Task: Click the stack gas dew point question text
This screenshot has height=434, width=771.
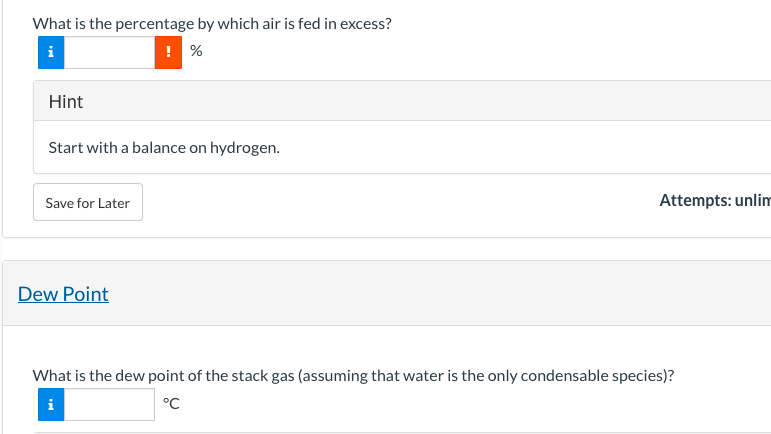Action: point(353,376)
